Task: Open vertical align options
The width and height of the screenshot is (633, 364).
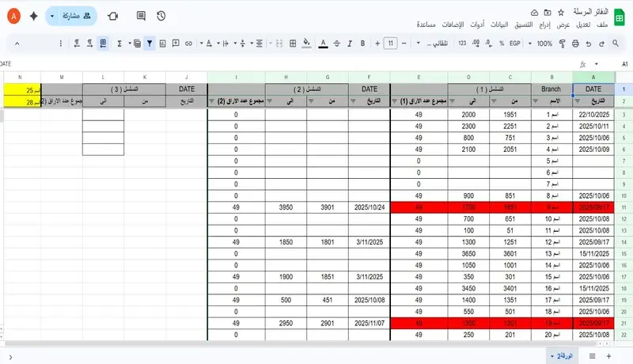Action: pos(243,44)
